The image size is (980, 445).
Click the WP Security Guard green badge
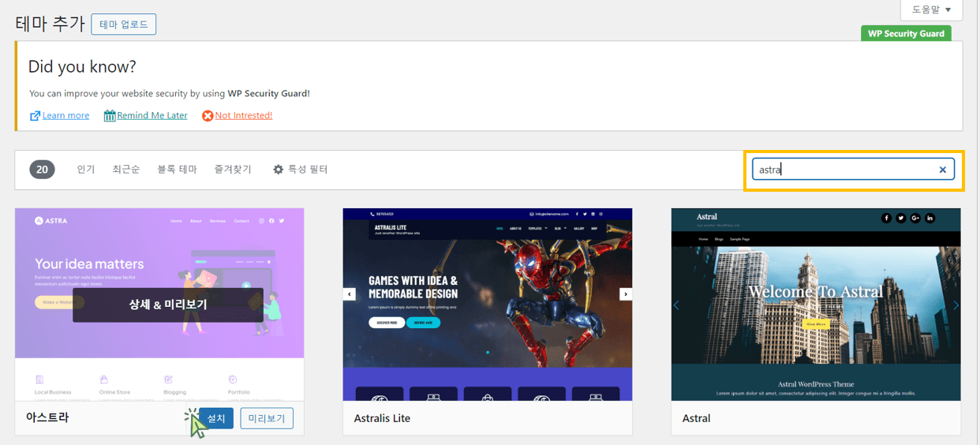point(906,34)
